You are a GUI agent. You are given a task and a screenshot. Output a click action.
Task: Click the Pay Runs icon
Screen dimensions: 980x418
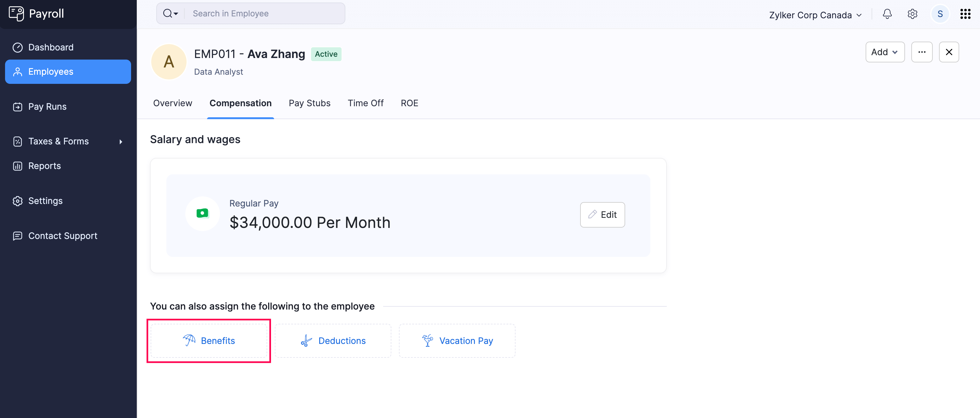[18, 107]
